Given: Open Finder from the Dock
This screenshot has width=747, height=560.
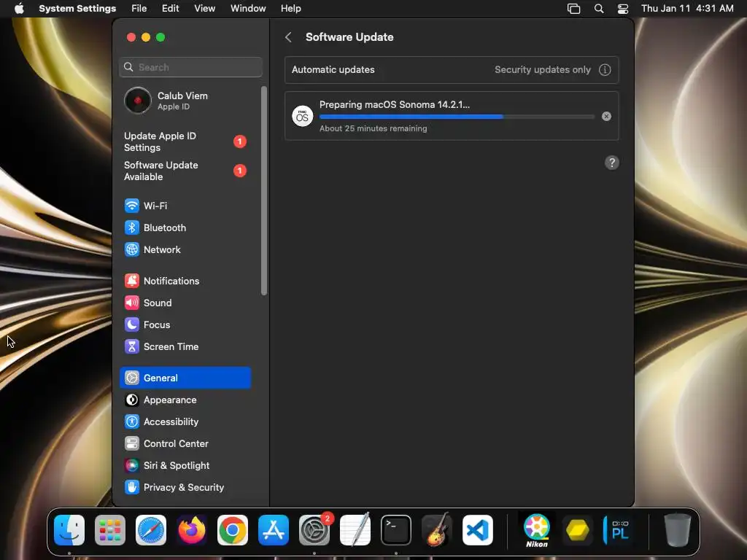Looking at the screenshot, I should coord(69,530).
